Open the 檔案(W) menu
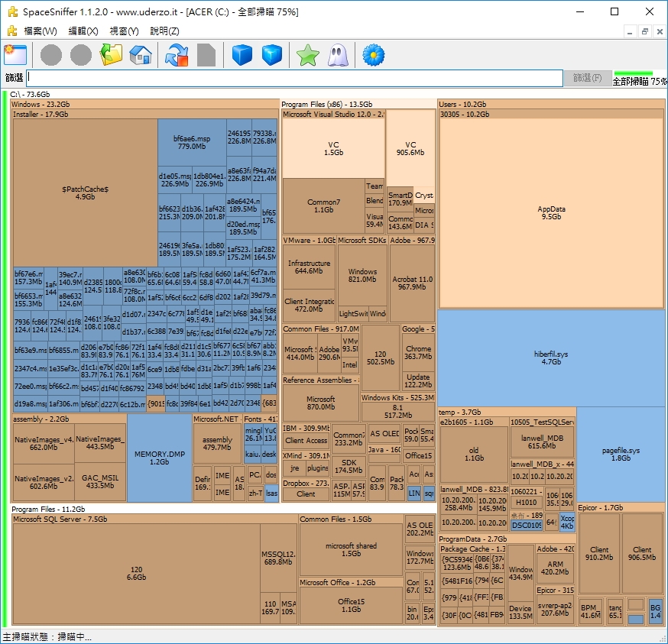This screenshot has width=668, height=644. 41,31
